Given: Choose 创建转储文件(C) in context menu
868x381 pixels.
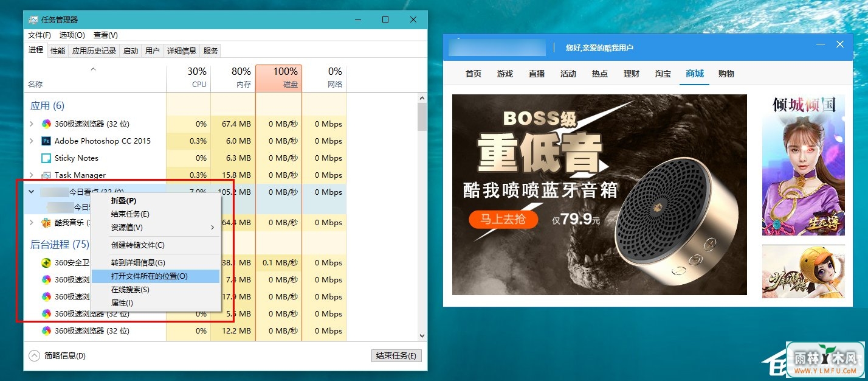Looking at the screenshot, I should point(156,245).
